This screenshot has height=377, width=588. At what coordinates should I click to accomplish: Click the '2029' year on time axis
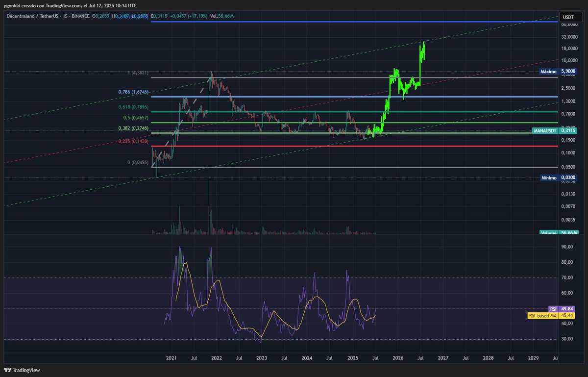coord(533,358)
